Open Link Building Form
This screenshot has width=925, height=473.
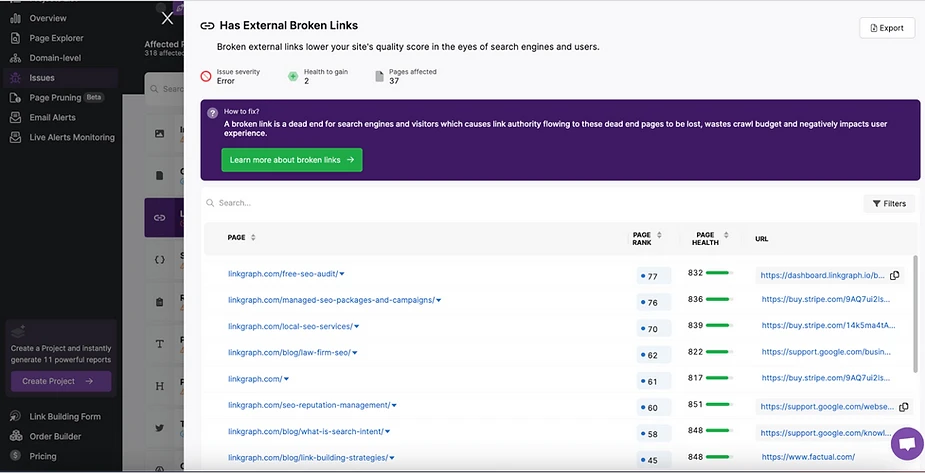click(65, 416)
